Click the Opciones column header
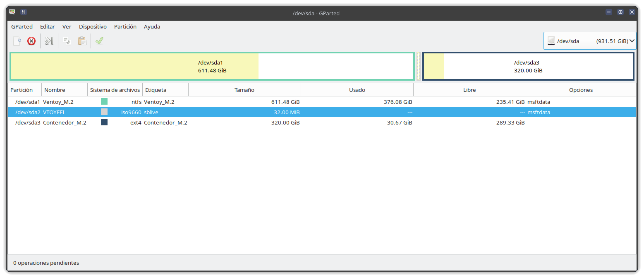 click(x=581, y=90)
